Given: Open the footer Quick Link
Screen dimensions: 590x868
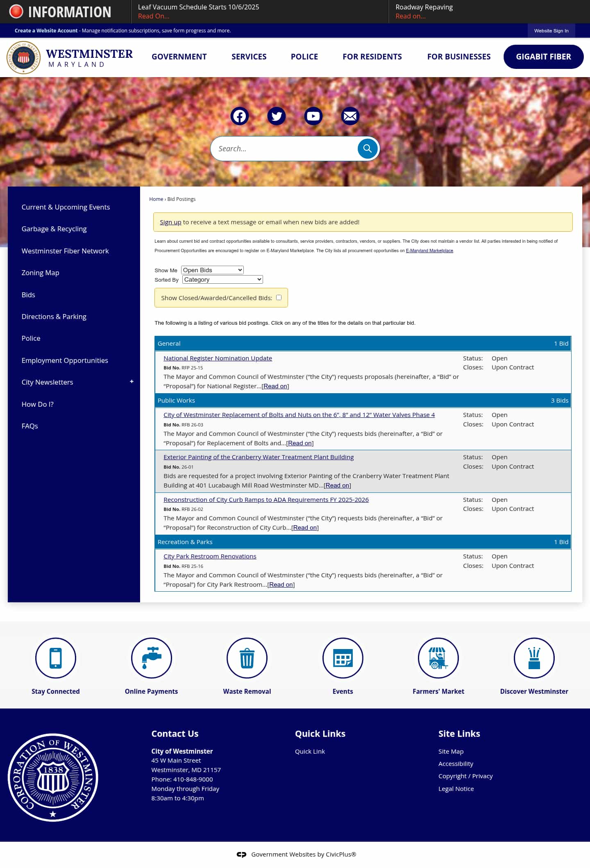Looking at the screenshot, I should tap(310, 752).
